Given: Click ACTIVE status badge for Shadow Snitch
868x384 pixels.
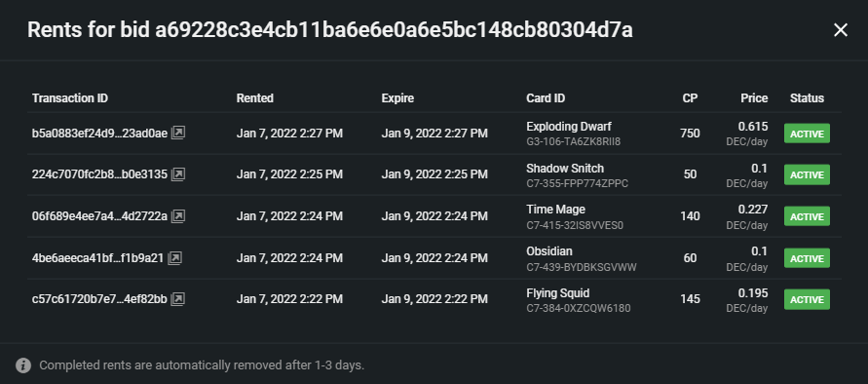Looking at the screenshot, I should pos(807,174).
